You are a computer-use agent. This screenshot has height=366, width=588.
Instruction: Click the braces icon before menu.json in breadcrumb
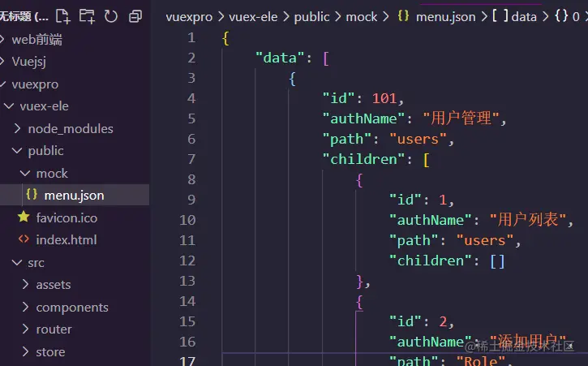click(403, 15)
